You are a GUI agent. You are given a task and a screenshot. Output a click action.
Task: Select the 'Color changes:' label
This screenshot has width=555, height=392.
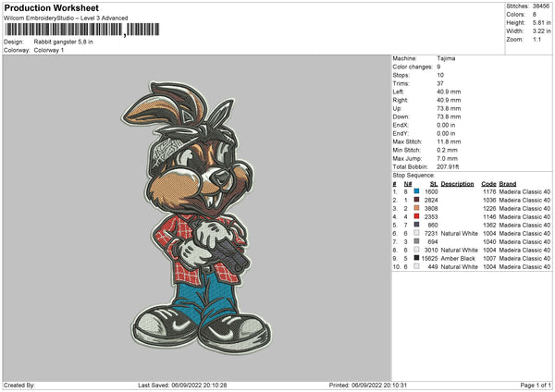413,67
